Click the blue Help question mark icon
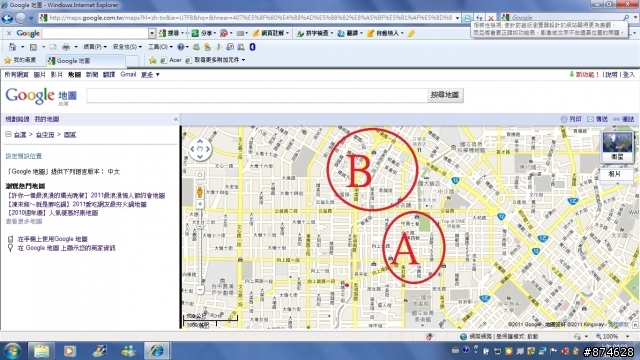 click(181, 47)
